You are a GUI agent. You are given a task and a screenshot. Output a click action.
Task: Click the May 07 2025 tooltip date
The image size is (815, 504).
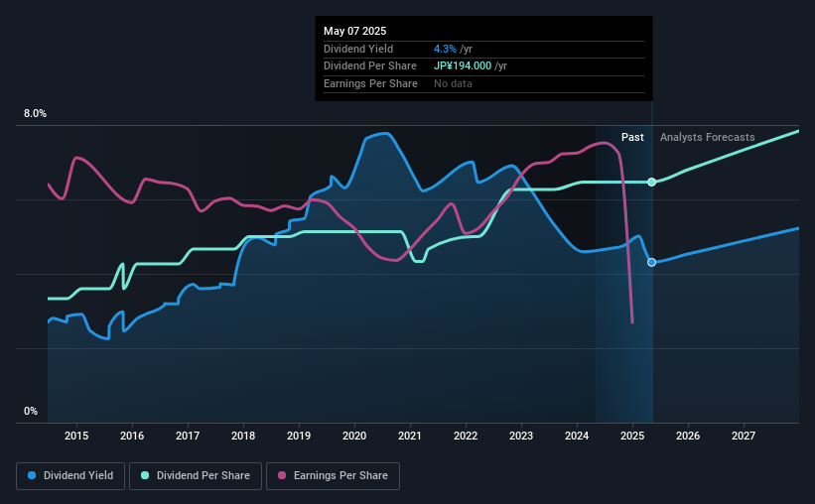point(355,31)
